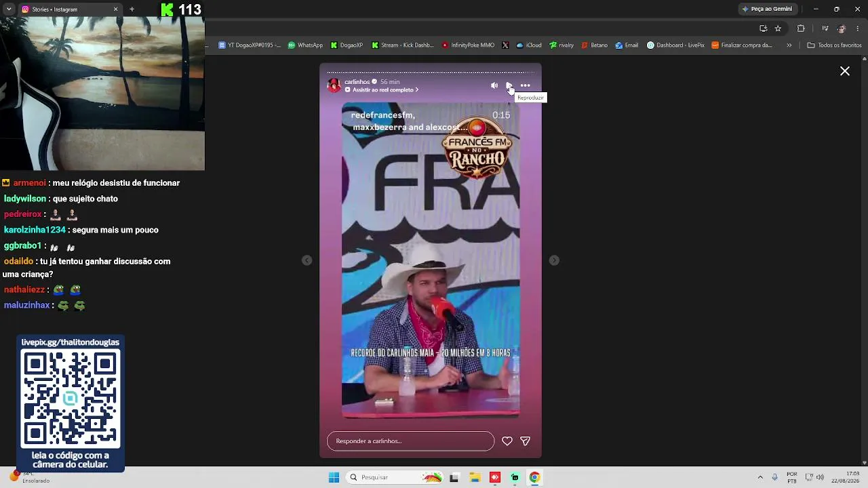The height and width of the screenshot is (488, 868).
Task: Open the Email bookmark
Action: pyautogui.click(x=627, y=45)
